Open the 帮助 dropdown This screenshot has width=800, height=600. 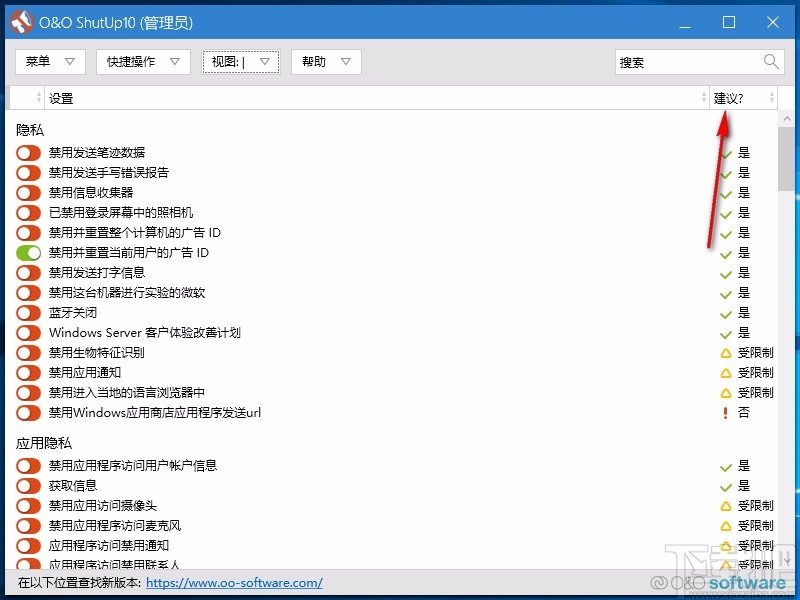tap(322, 61)
